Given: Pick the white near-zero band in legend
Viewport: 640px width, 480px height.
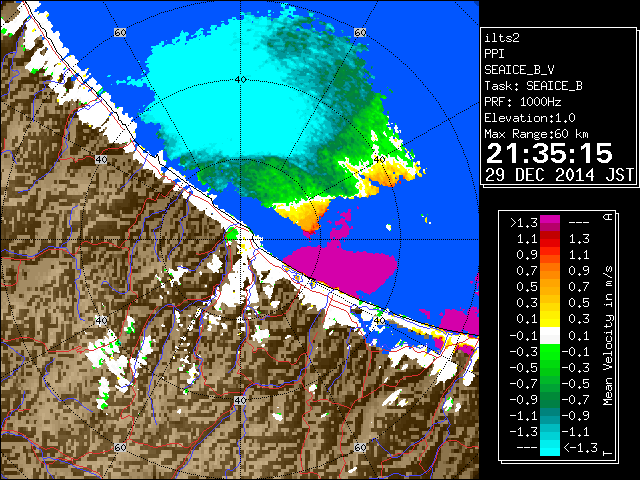Looking at the screenshot, I should click(x=550, y=335).
